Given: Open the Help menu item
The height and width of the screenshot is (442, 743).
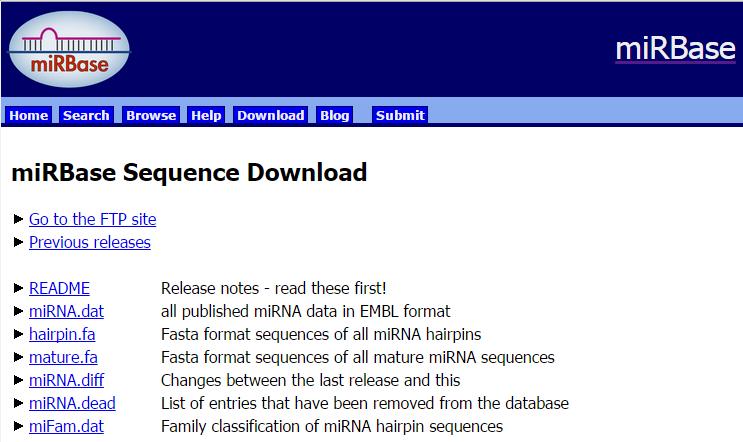Looking at the screenshot, I should (206, 115).
